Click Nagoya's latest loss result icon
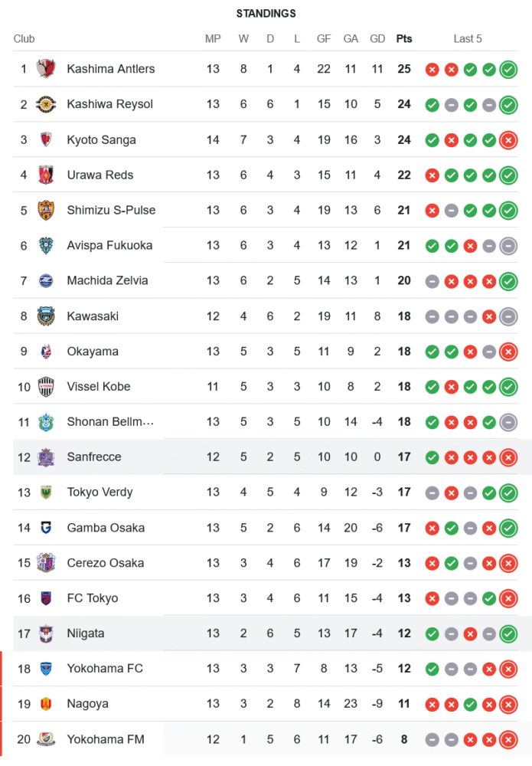Image resolution: width=532 pixels, height=766 pixels. [x=508, y=704]
